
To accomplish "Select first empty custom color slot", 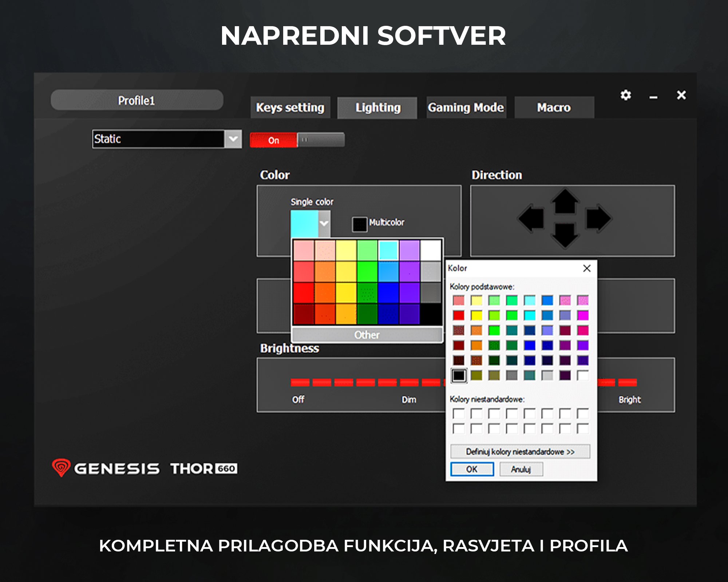I will (x=459, y=414).
